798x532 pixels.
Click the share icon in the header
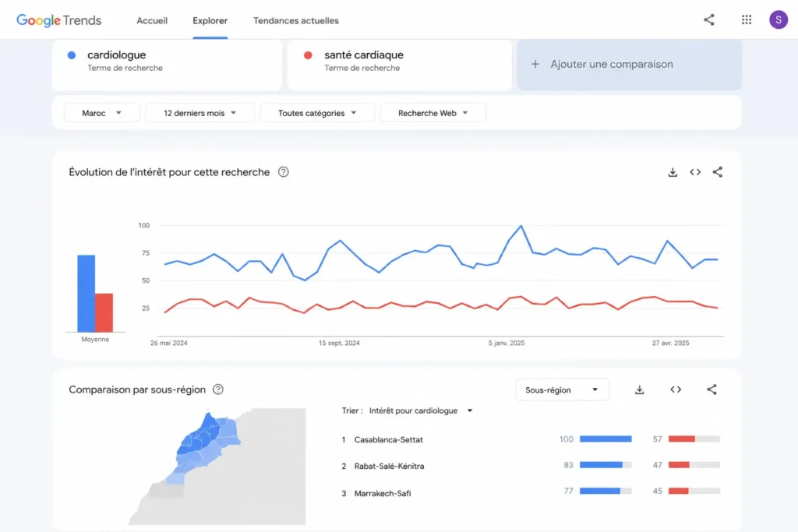click(x=709, y=19)
